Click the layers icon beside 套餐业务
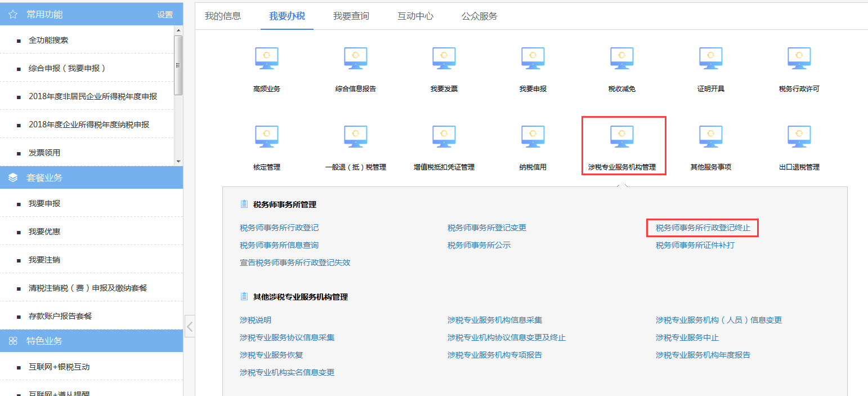Screen dimensions: 868x396 (x=13, y=177)
